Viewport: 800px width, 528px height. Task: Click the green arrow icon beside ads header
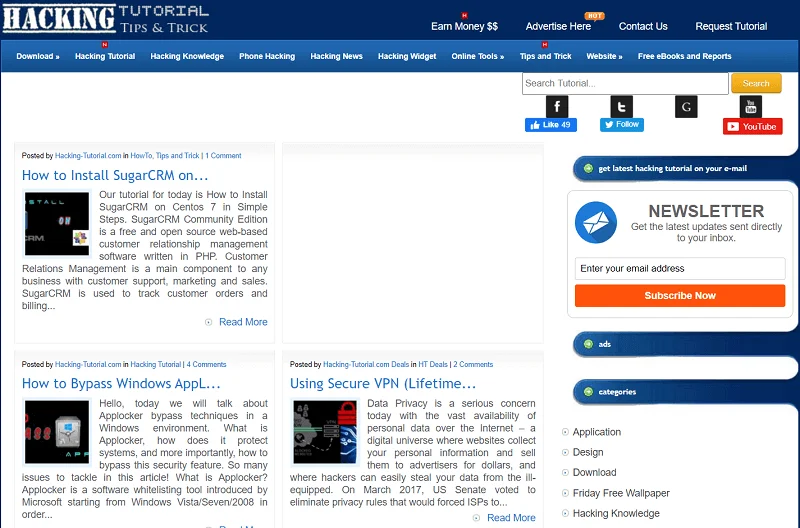(x=588, y=344)
